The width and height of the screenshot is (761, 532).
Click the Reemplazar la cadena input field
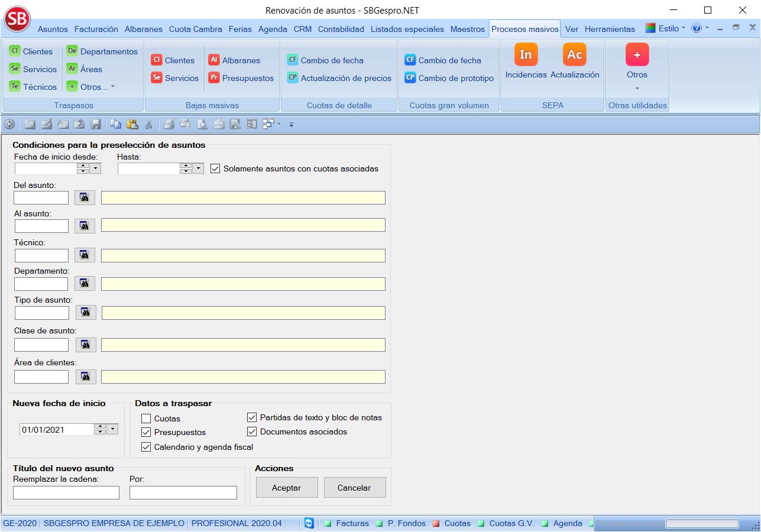[x=66, y=492]
